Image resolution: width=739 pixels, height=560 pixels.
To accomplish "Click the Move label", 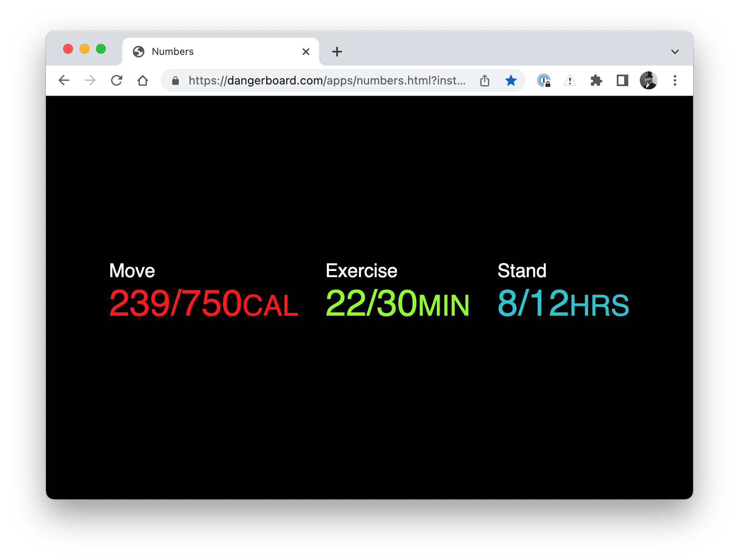I will point(132,271).
